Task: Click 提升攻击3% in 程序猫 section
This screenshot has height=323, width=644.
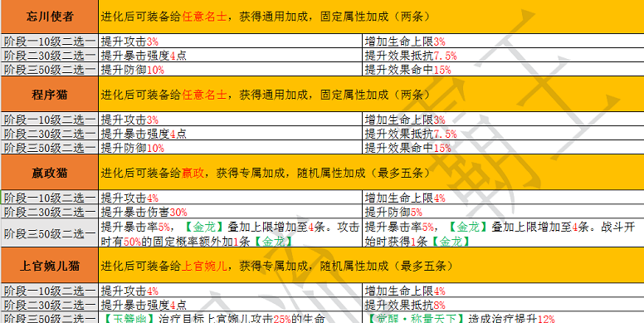Action: point(231,120)
